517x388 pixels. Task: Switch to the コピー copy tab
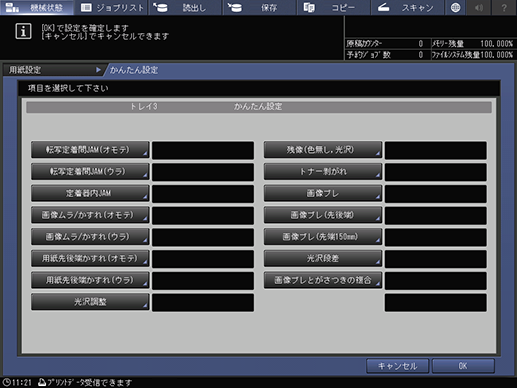click(x=333, y=7)
